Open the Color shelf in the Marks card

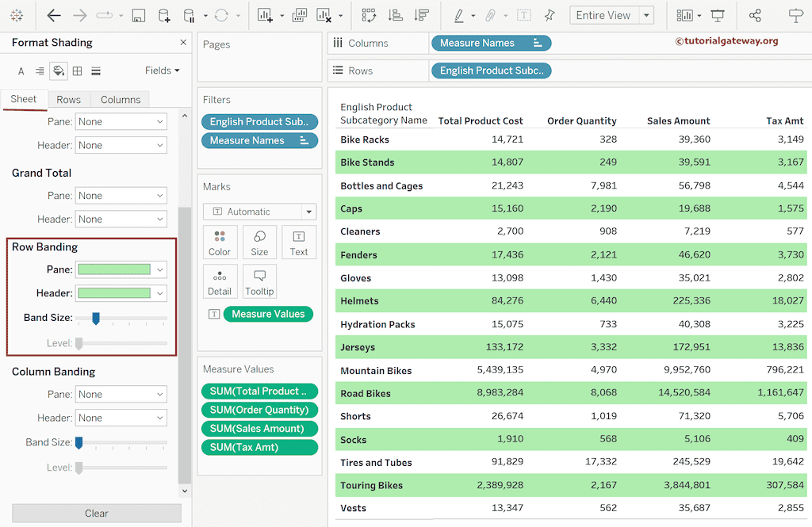coord(220,242)
